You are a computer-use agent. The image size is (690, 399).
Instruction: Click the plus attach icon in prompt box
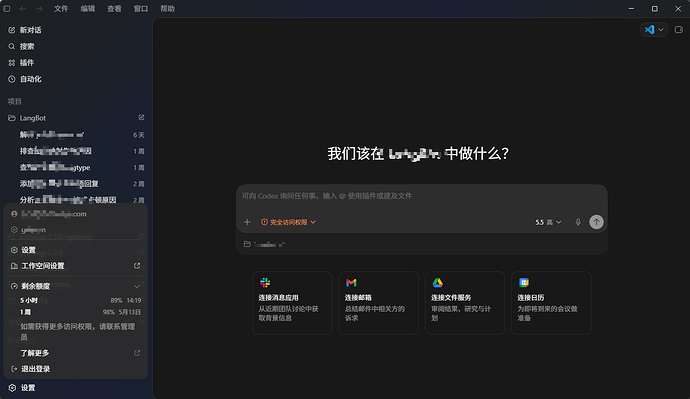pos(247,222)
